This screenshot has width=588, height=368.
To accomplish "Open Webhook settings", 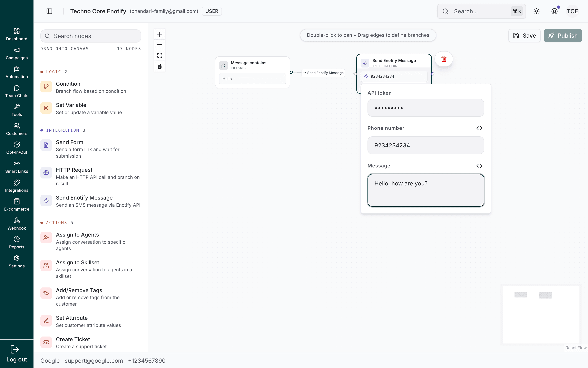I will click(x=17, y=224).
